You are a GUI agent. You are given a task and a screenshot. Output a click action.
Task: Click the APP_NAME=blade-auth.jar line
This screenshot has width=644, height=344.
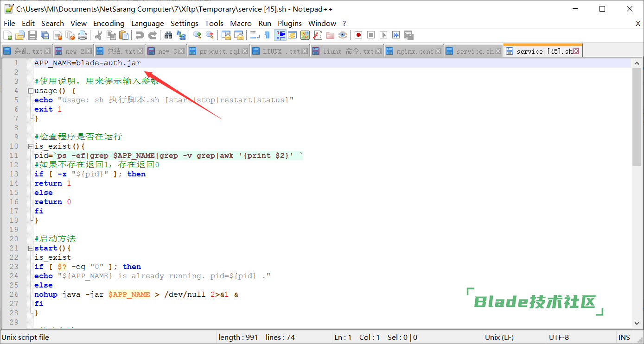tap(87, 63)
